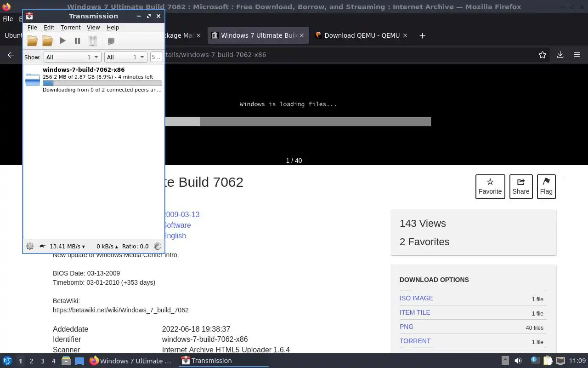Select the windows-7-build-7062-x86 torrent row
The height and width of the screenshot is (368, 588).
coord(94,80)
